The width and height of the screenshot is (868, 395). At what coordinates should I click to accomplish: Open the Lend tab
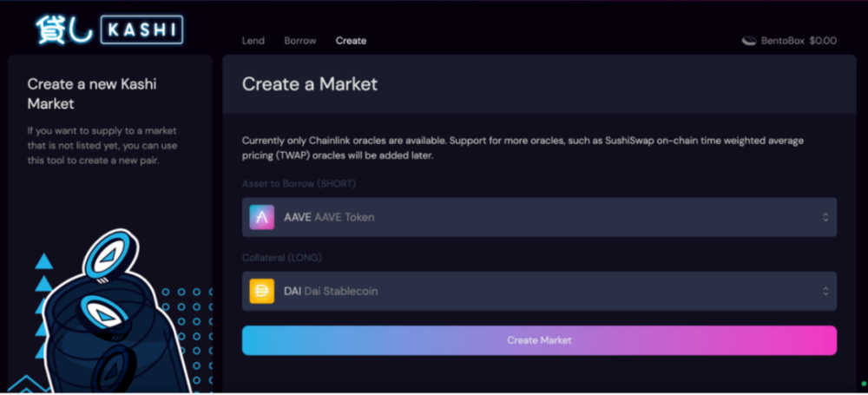253,41
